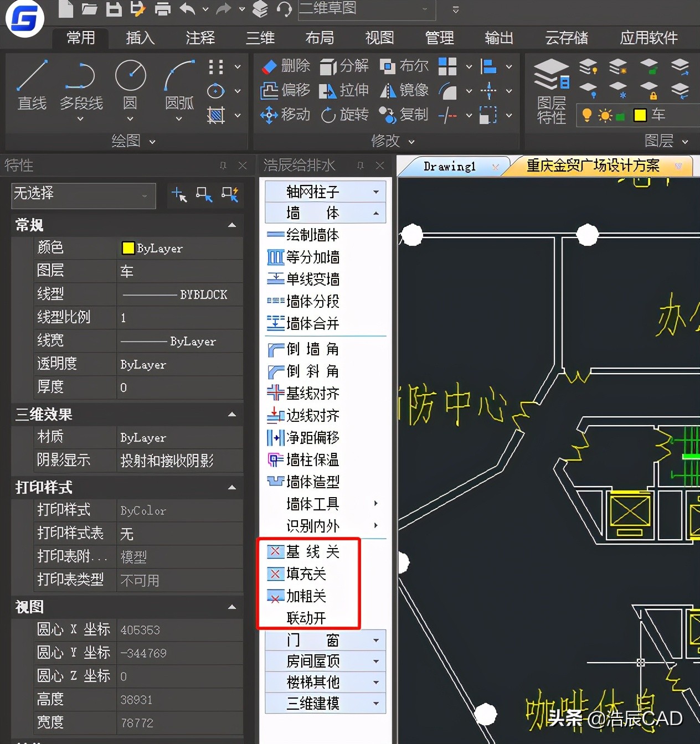Toggle the pin on 特性 panel
This screenshot has height=744, width=700.
tap(223, 166)
